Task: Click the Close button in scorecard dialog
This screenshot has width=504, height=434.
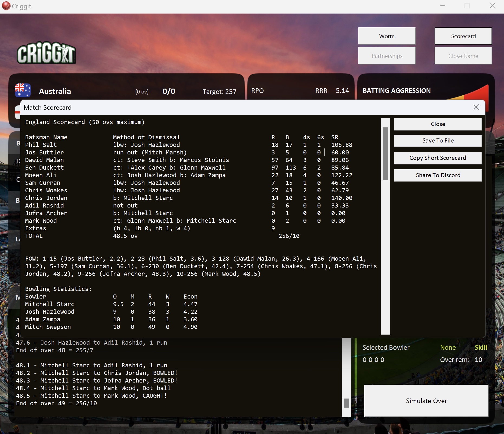Action: pos(438,124)
